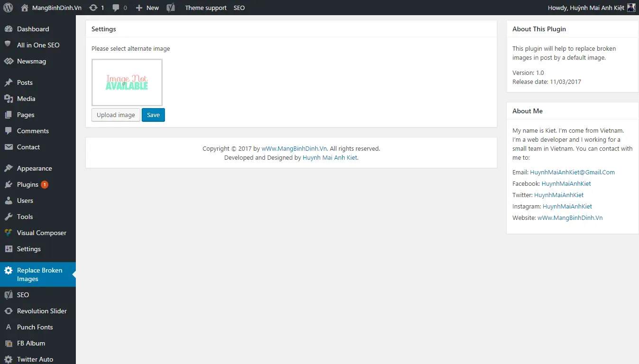Open the updates menu showing count 1

[x=97, y=8]
